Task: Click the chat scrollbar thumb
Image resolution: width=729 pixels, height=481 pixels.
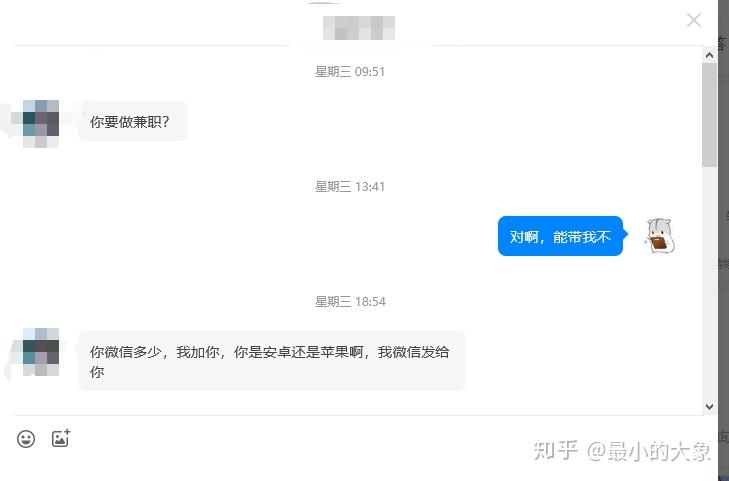Action: tap(709, 115)
